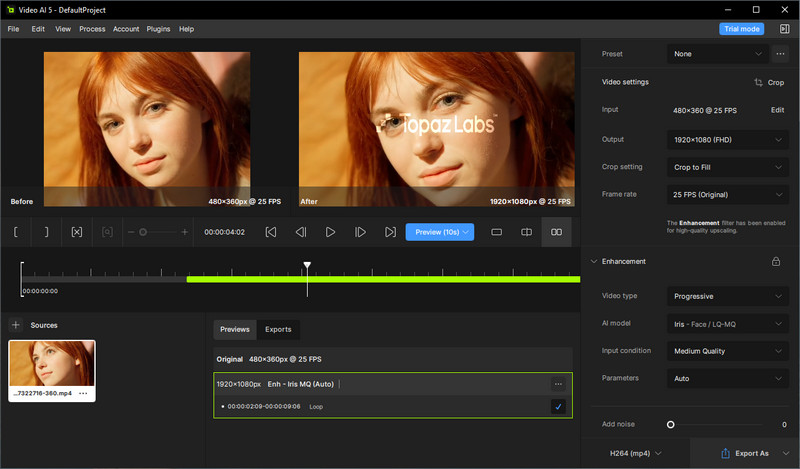Click the timeline playhead marker
This screenshot has height=469, width=800.
click(x=307, y=265)
